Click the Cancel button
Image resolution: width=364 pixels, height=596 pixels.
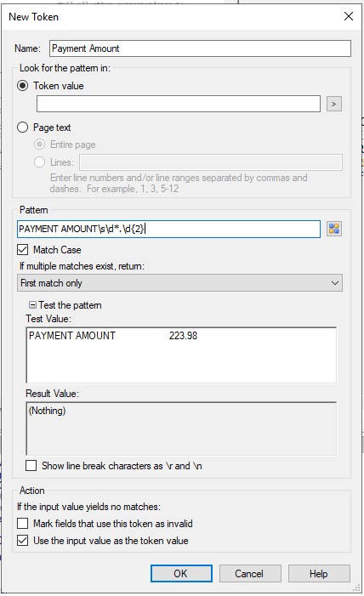[x=250, y=573]
